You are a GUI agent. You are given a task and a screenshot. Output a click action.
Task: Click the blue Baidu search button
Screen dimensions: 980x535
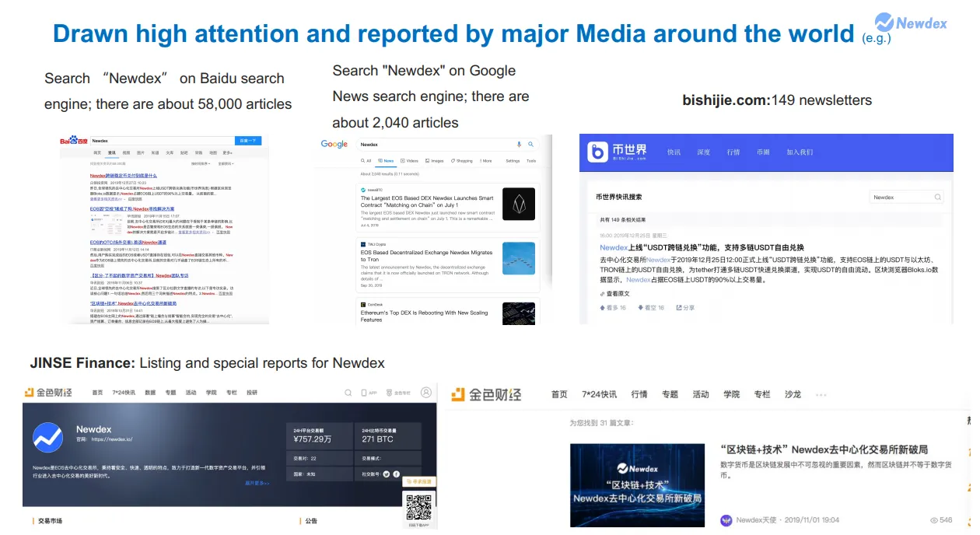[x=248, y=141]
